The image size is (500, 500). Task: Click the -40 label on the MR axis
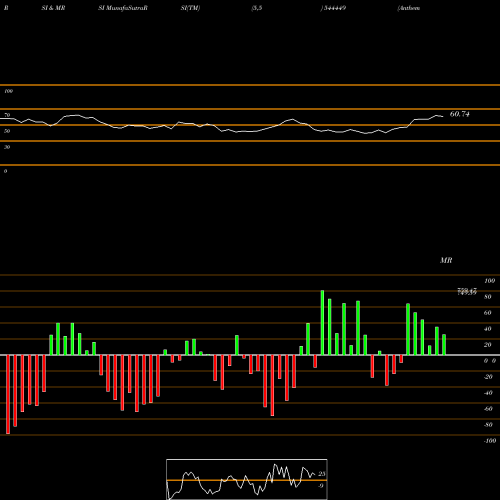tap(488, 393)
